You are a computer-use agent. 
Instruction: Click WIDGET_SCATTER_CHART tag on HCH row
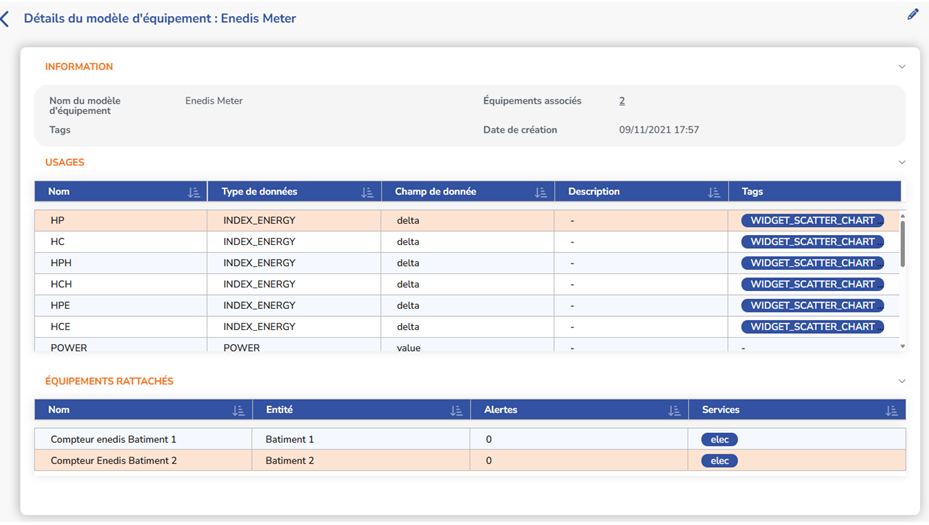[812, 284]
